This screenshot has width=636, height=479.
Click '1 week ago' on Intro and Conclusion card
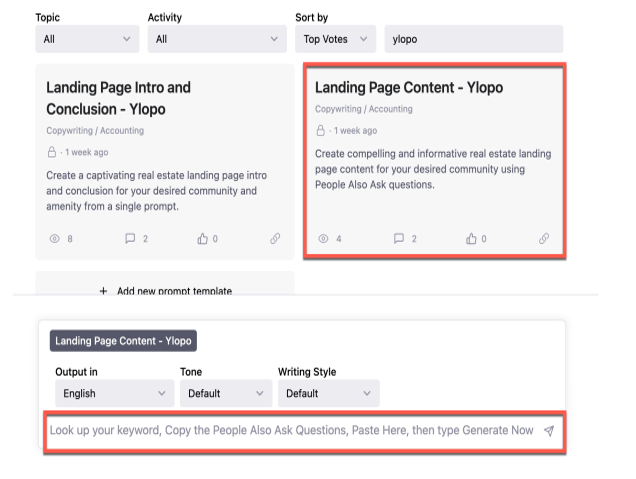click(x=87, y=153)
